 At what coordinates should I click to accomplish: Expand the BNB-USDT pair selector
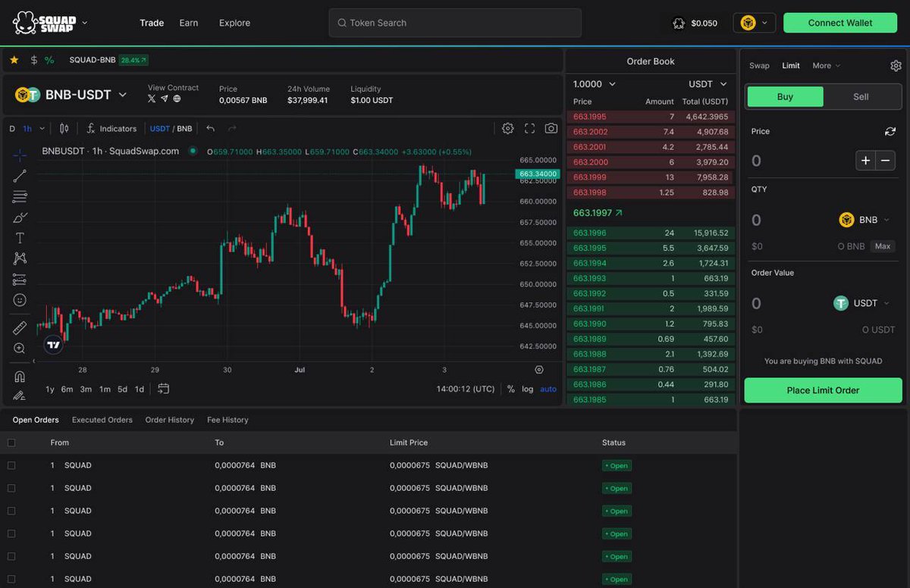(x=122, y=95)
